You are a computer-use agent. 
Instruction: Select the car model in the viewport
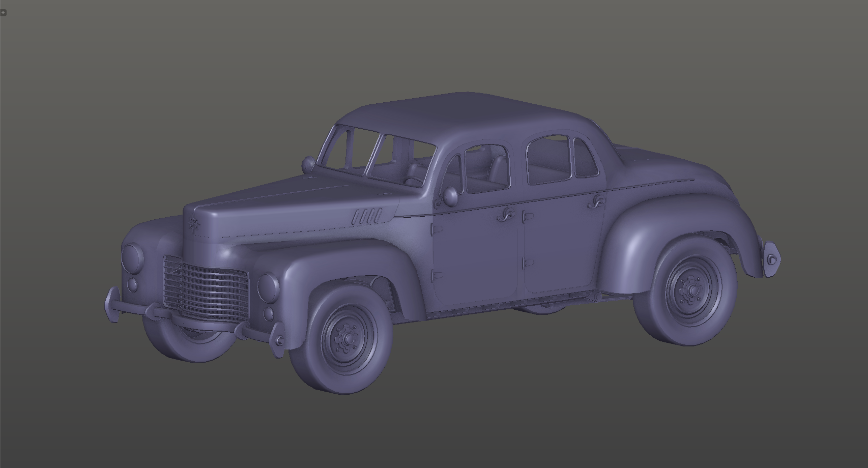point(442,243)
